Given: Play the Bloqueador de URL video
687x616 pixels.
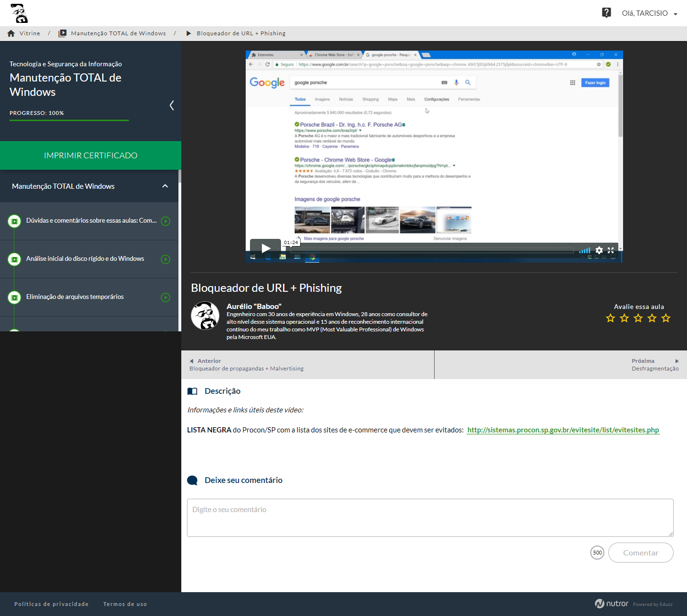Looking at the screenshot, I should [266, 248].
